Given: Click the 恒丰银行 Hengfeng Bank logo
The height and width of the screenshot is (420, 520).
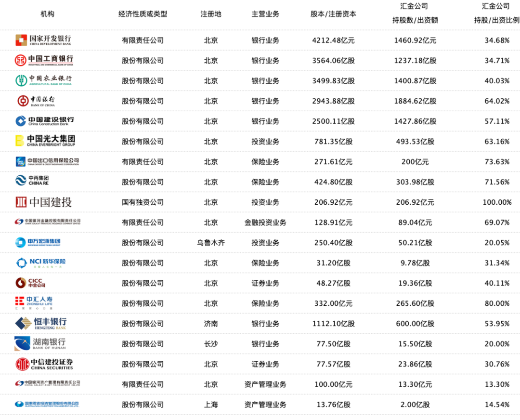Looking at the screenshot, I should click(41, 324).
